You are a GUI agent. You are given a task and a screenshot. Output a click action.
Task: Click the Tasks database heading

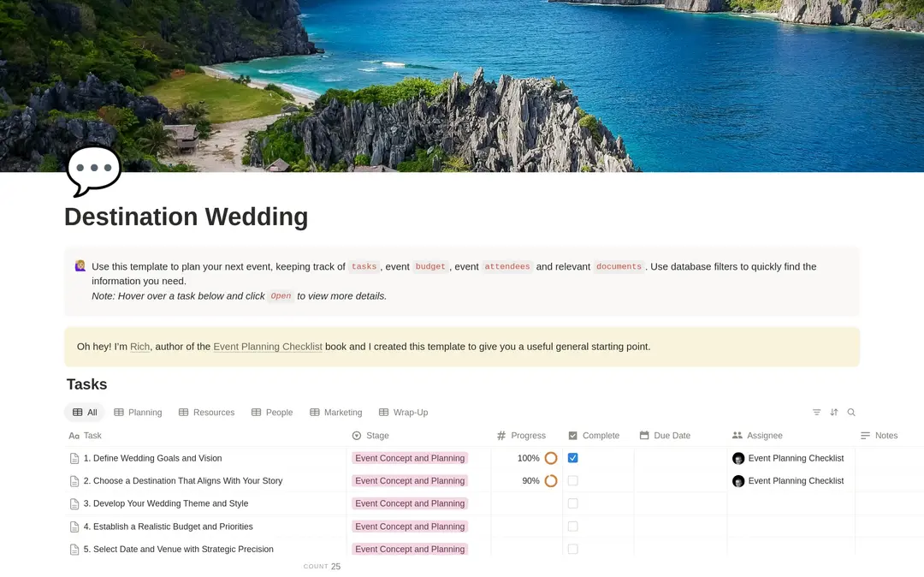click(86, 384)
